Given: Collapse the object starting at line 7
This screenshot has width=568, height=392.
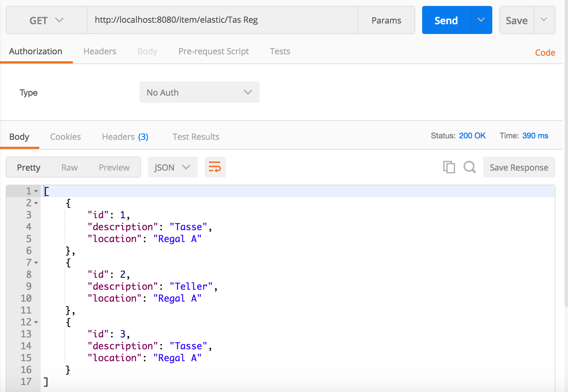Looking at the screenshot, I should tap(36, 263).
